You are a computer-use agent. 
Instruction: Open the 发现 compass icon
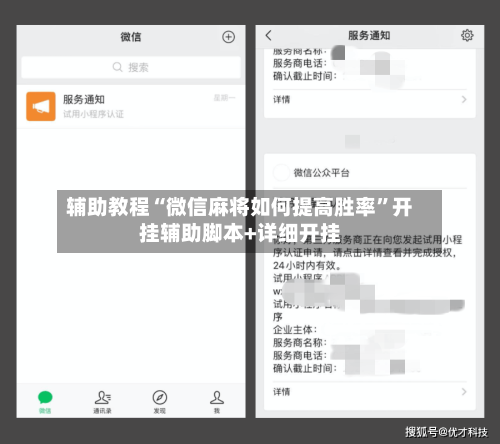160,397
